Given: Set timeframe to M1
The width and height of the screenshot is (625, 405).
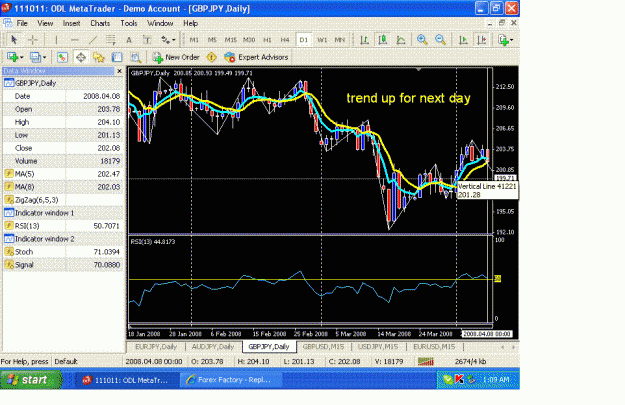Looking at the screenshot, I should click(194, 40).
